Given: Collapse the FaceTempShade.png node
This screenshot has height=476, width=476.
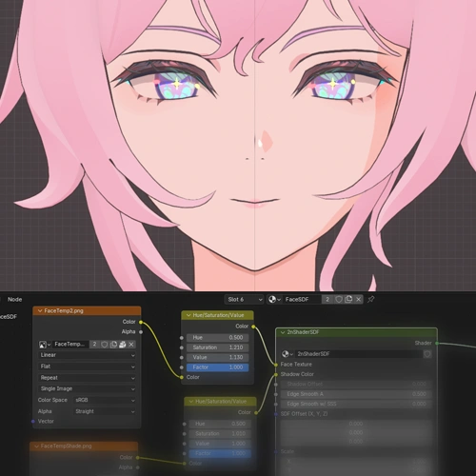Looking at the screenshot, I should tap(36, 446).
